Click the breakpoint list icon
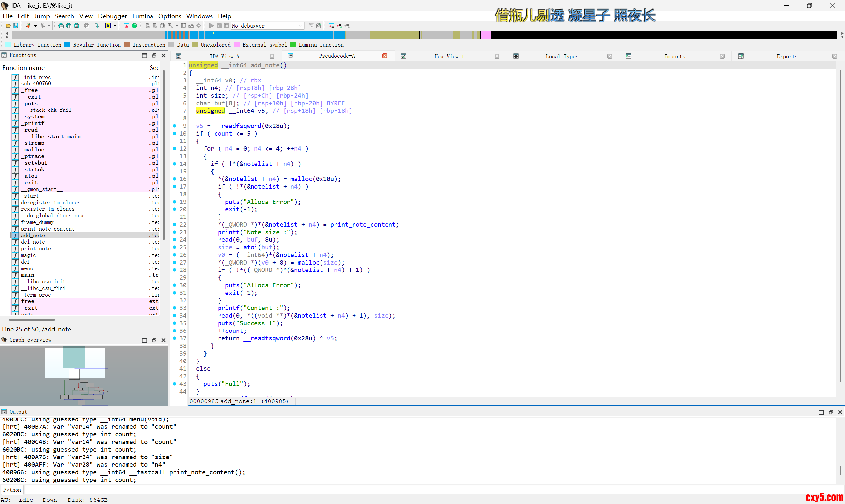Viewport: 845px width, 504px height. click(332, 26)
